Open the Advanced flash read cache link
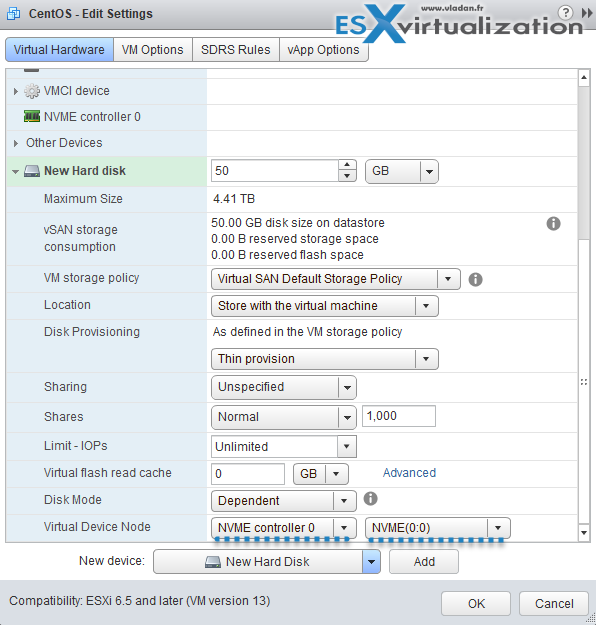Image resolution: width=596 pixels, height=625 pixels. [409, 473]
